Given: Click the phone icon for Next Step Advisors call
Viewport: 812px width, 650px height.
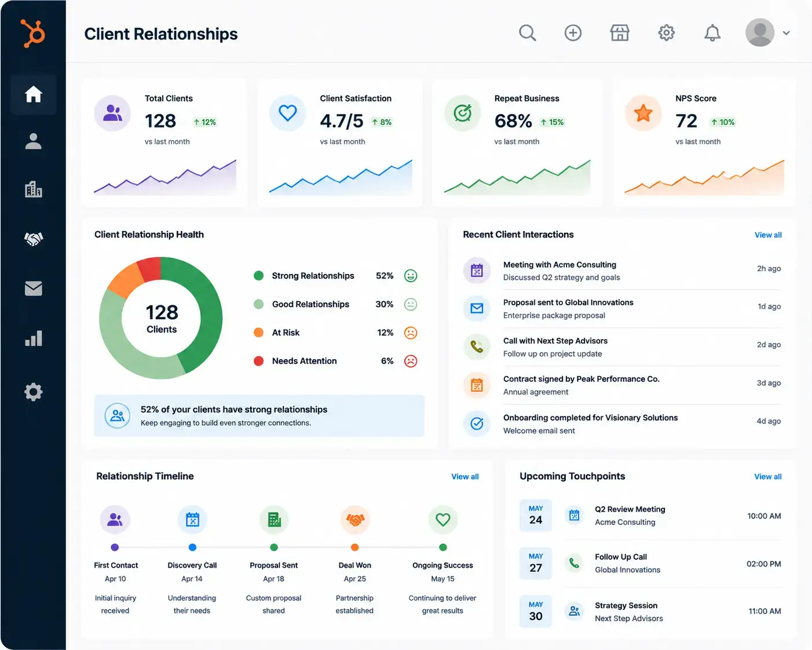Looking at the screenshot, I should [x=477, y=346].
